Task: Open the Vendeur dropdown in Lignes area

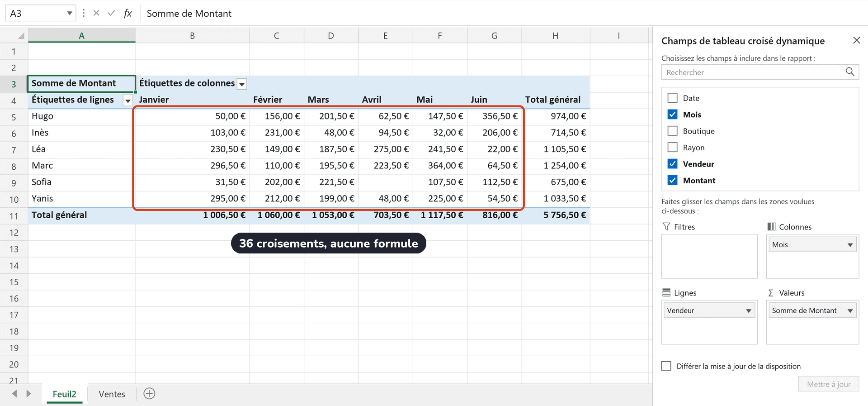Action: pos(749,310)
